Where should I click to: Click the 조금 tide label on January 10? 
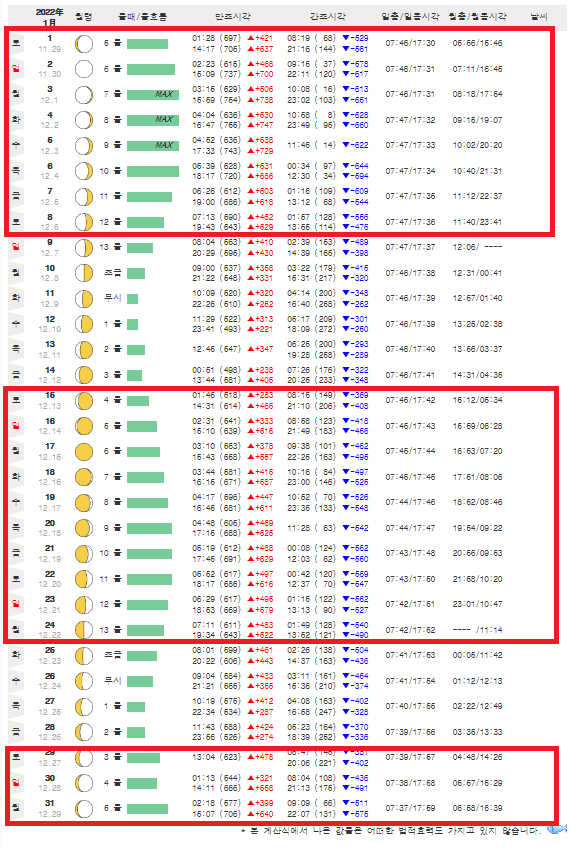coord(112,273)
